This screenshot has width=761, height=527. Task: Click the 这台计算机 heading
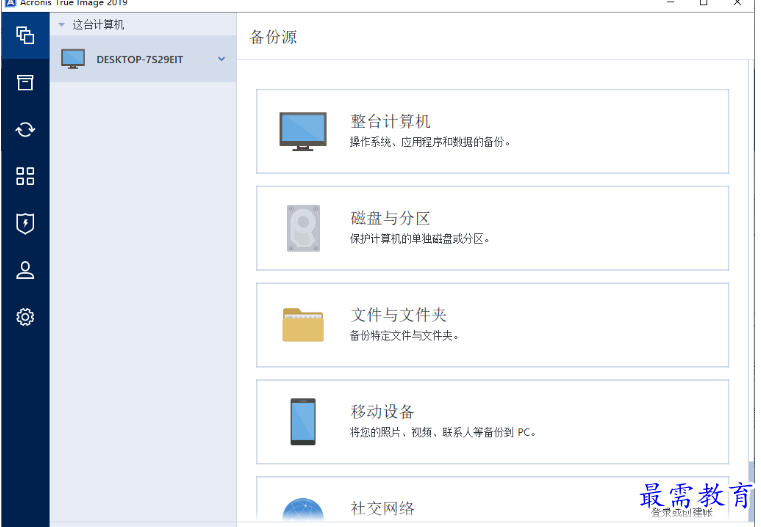point(98,25)
